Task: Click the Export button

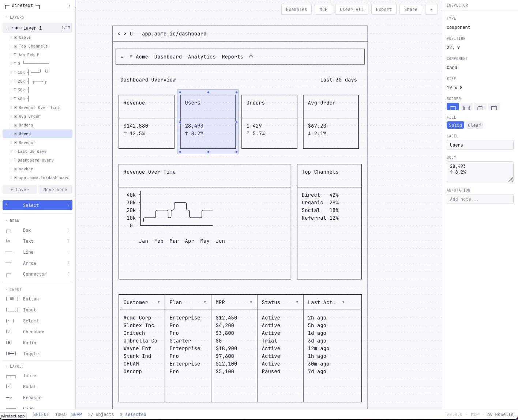Action: coord(384,10)
